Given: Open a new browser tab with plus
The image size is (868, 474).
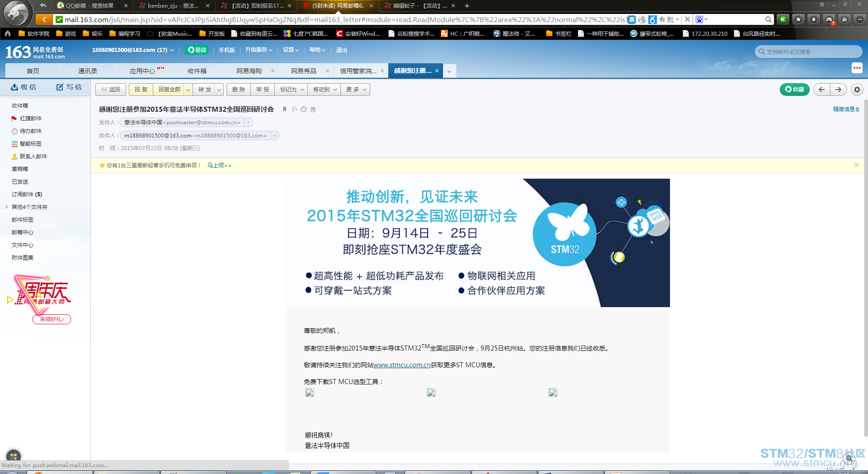Looking at the screenshot, I should [x=467, y=6].
